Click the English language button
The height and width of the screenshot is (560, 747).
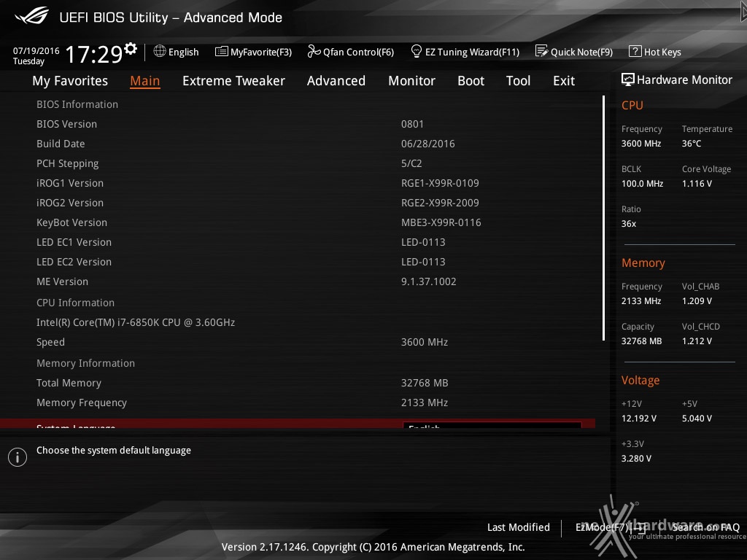(177, 52)
